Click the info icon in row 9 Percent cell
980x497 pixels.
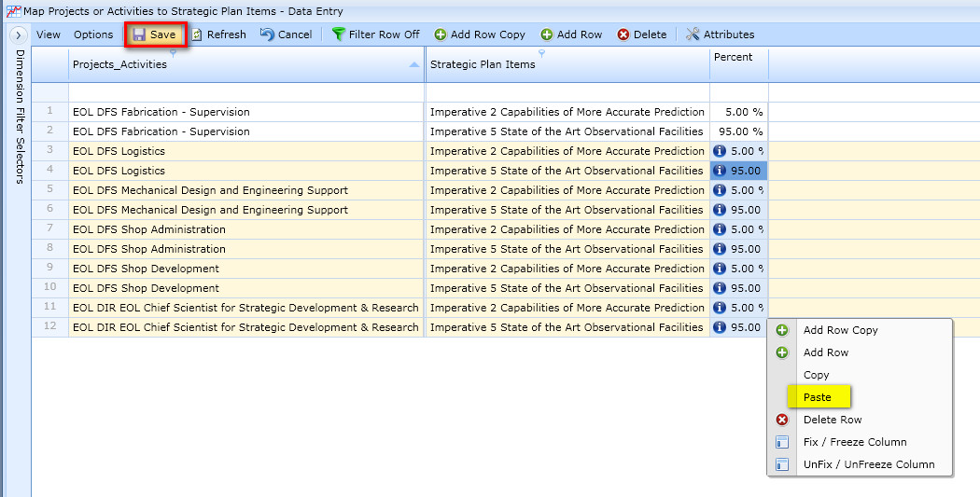pos(720,269)
